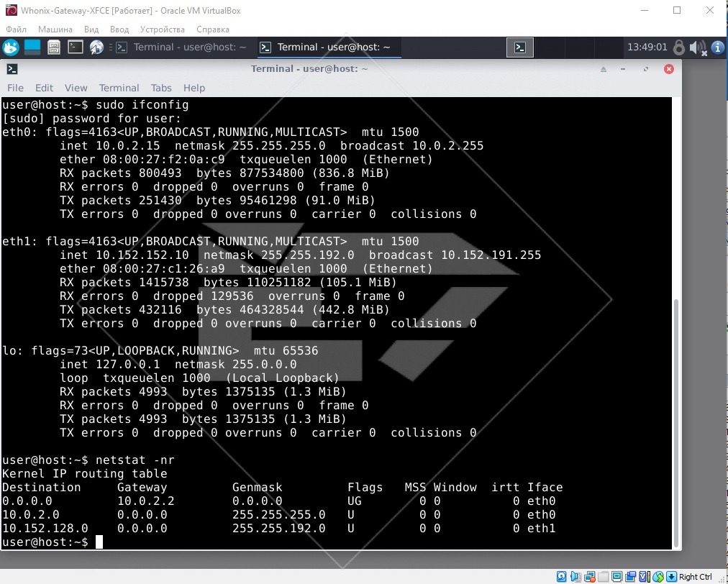Open VirtualBox Ввод menu

(119, 29)
